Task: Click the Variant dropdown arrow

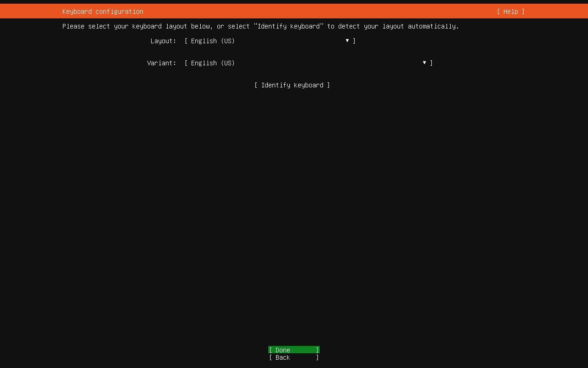Action: 424,63
